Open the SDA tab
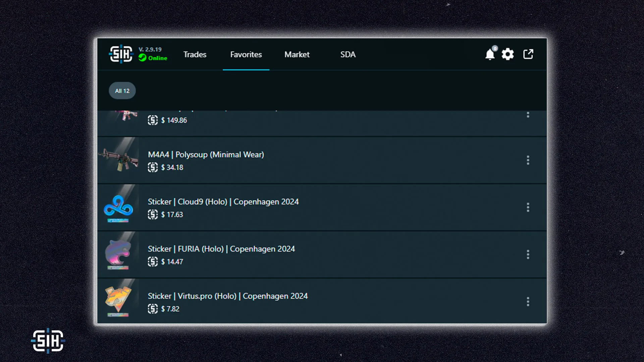Screen dimensions: 644x362 point(348,54)
